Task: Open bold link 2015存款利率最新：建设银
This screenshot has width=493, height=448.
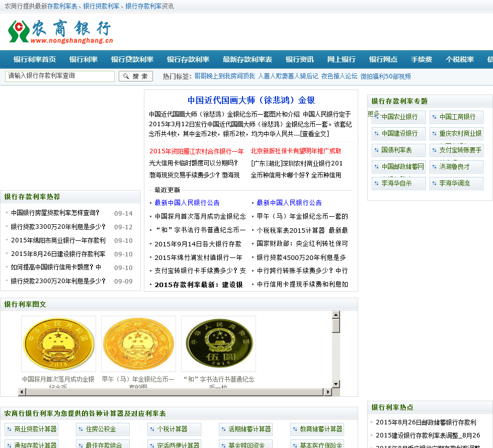Action: (198, 285)
